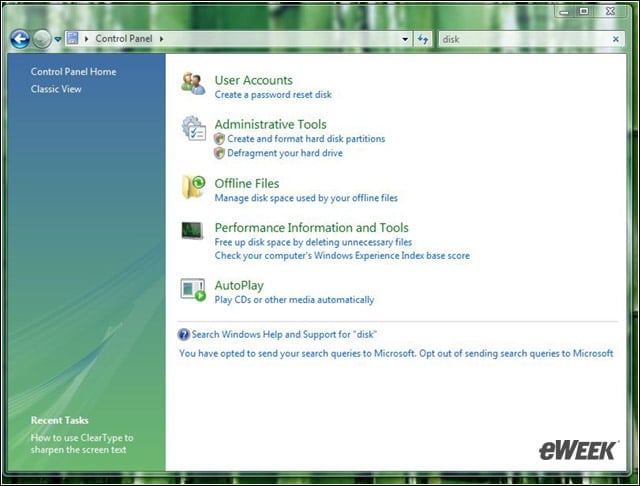Click the AutoPlay icon
The height and width of the screenshot is (486, 640).
pos(193,290)
